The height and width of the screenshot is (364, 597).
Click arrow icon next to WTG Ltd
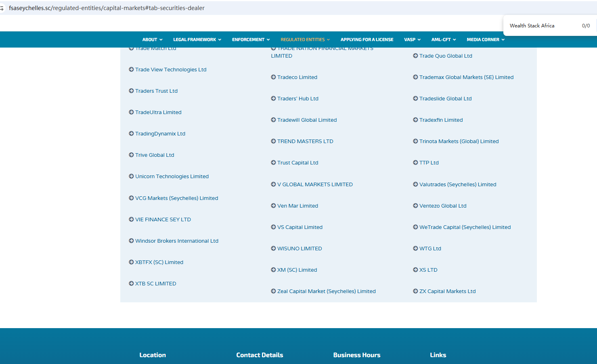click(x=415, y=249)
